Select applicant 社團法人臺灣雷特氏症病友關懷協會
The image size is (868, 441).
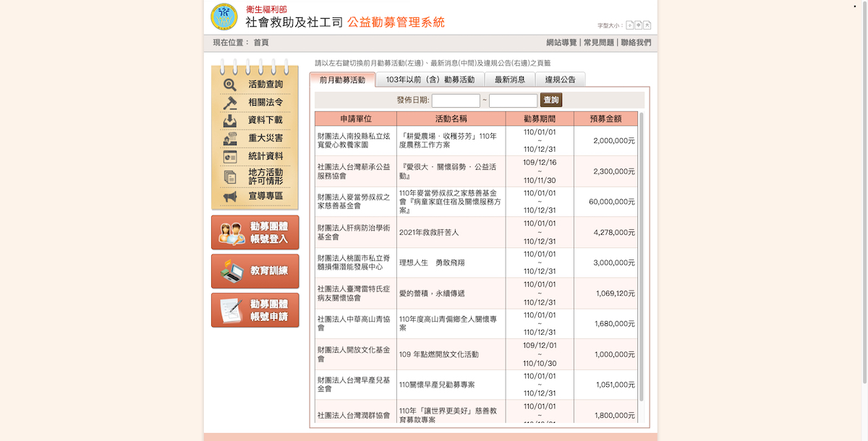tap(353, 294)
